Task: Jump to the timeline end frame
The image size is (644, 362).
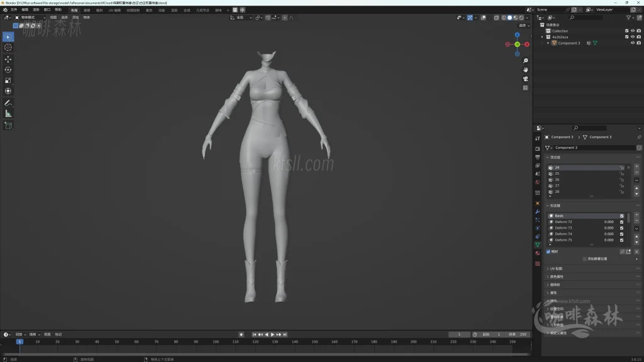Action: (x=285, y=334)
